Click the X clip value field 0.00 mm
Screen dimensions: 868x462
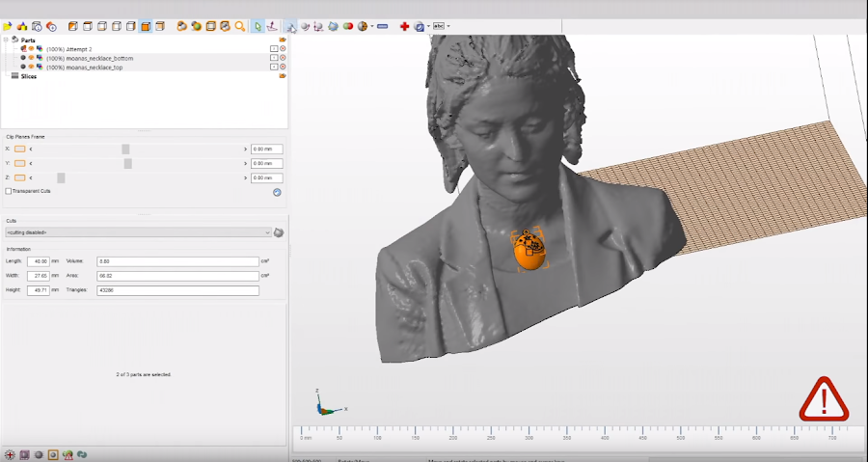tap(267, 149)
